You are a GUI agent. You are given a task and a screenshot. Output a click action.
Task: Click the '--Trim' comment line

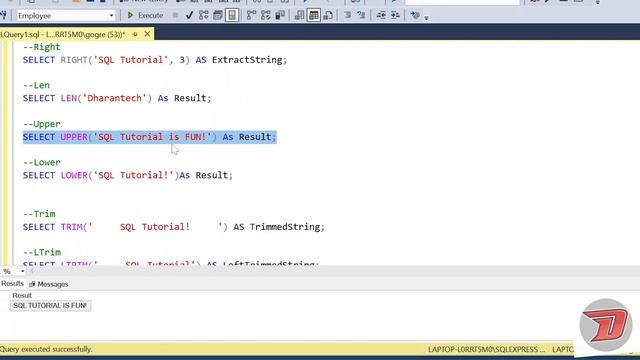[39, 214]
